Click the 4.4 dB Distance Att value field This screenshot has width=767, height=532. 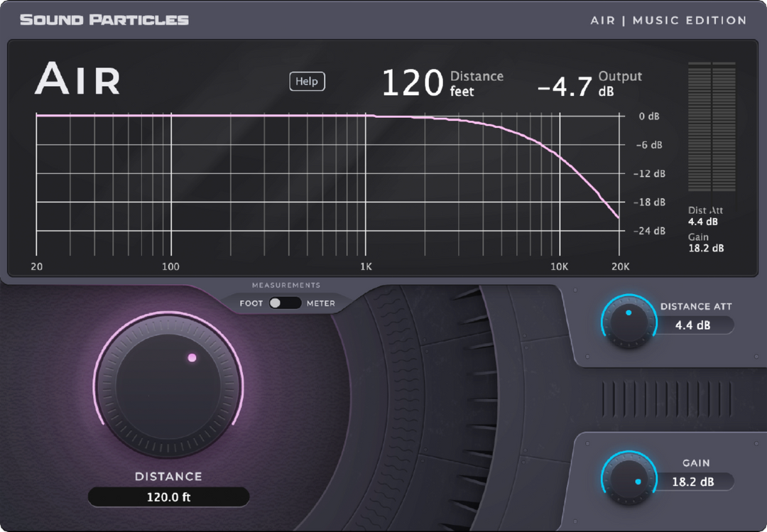point(693,325)
